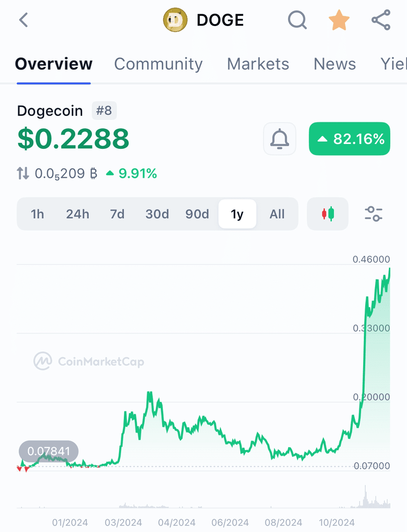Switch to candlestick chart view
The width and height of the screenshot is (407, 532).
(327, 214)
